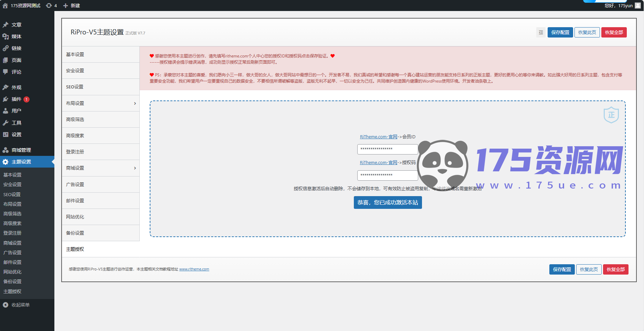644x331 pixels.
Task: Focus the 会员ID input field
Action: (388, 149)
